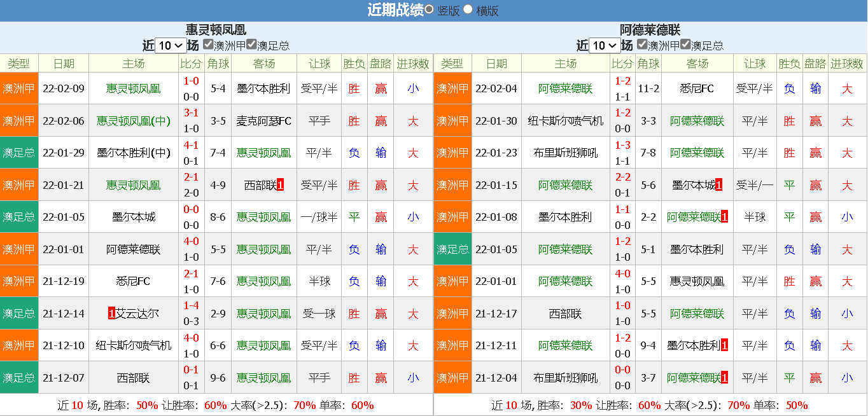Click corner count 9-6 in 21-12-07 row
868x416 pixels.
[x=218, y=378]
